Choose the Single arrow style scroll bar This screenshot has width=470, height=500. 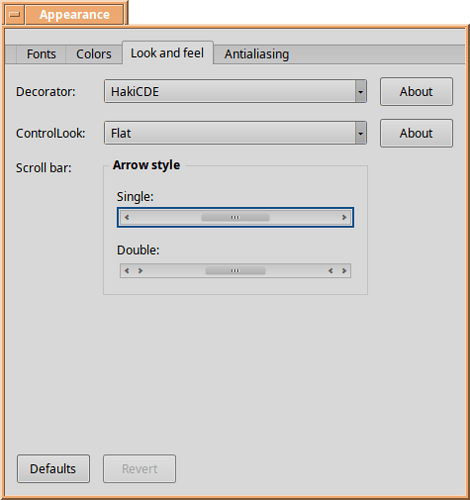coord(235,217)
